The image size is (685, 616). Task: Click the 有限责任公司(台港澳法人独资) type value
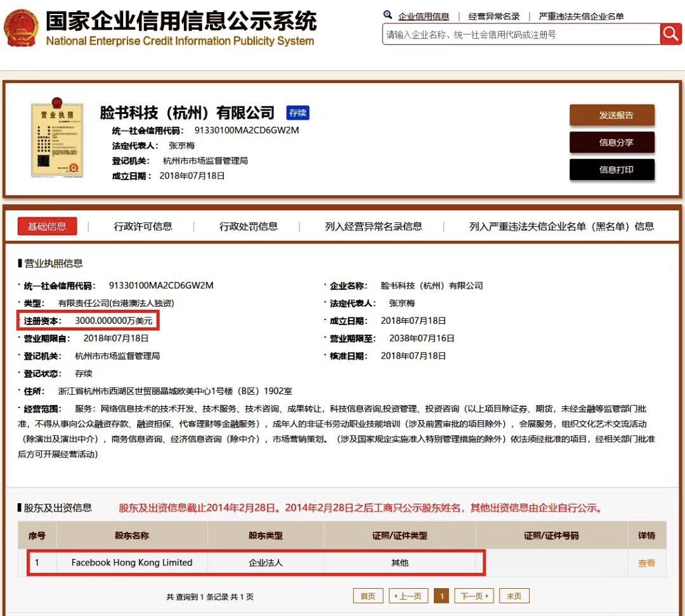[116, 303]
